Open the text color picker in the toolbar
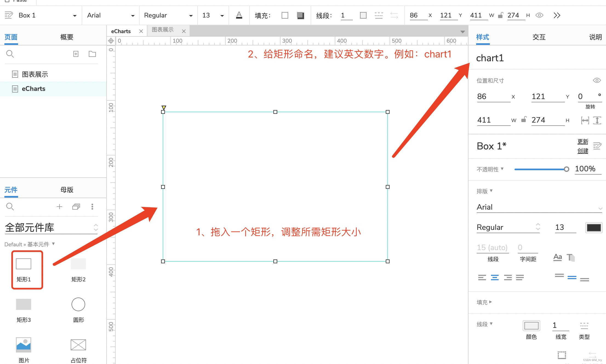606x364 pixels. point(239,15)
